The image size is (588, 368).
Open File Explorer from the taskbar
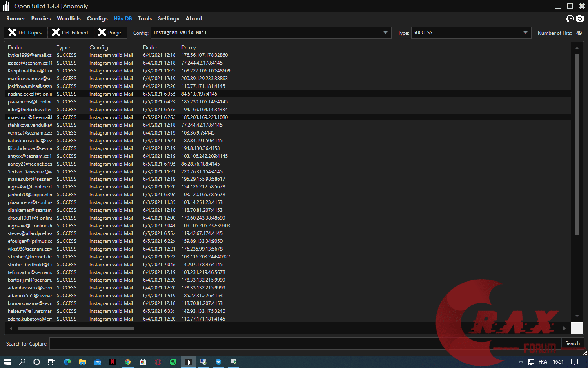82,361
